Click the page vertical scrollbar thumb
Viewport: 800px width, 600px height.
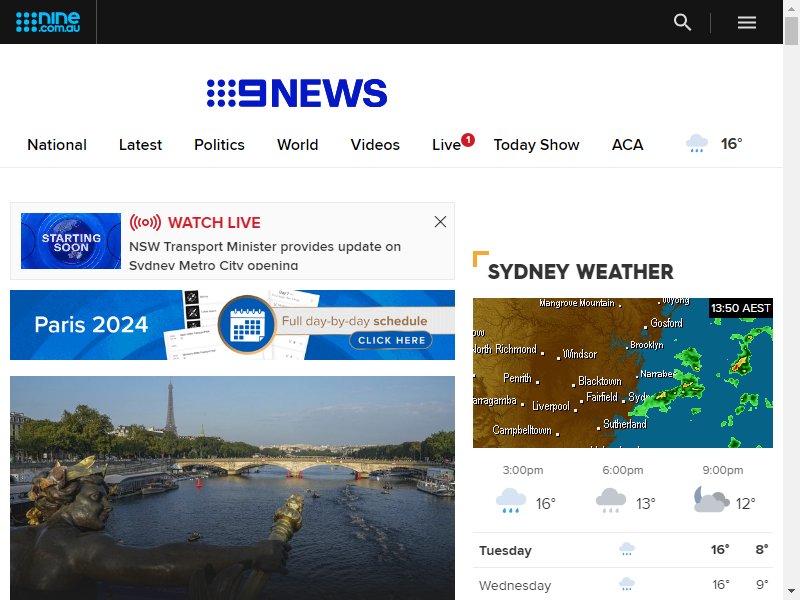click(x=791, y=31)
